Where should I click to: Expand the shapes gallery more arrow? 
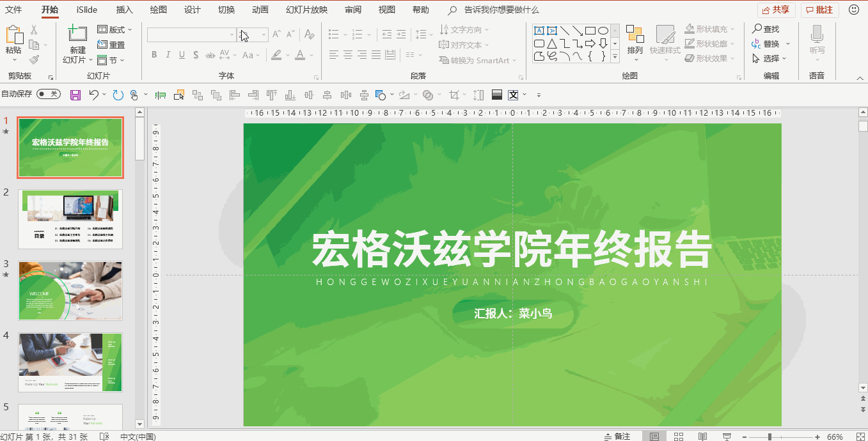615,57
